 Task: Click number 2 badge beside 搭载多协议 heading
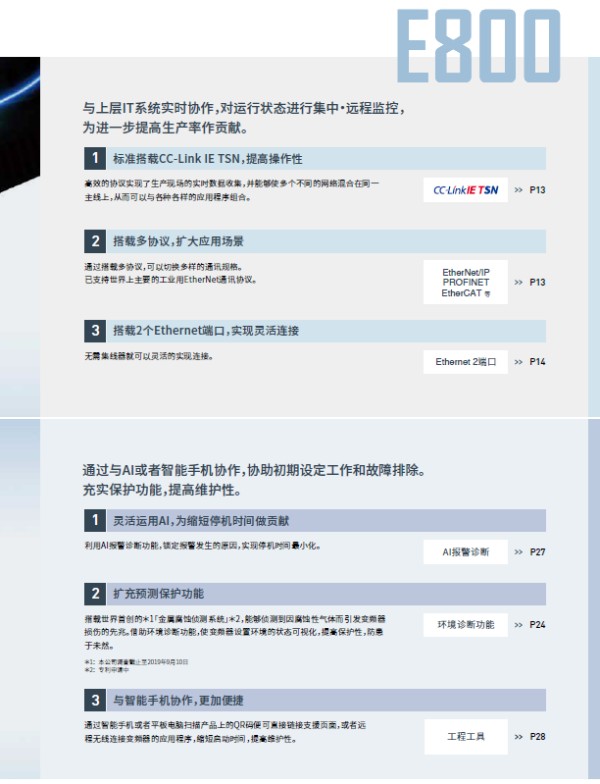[x=94, y=241]
